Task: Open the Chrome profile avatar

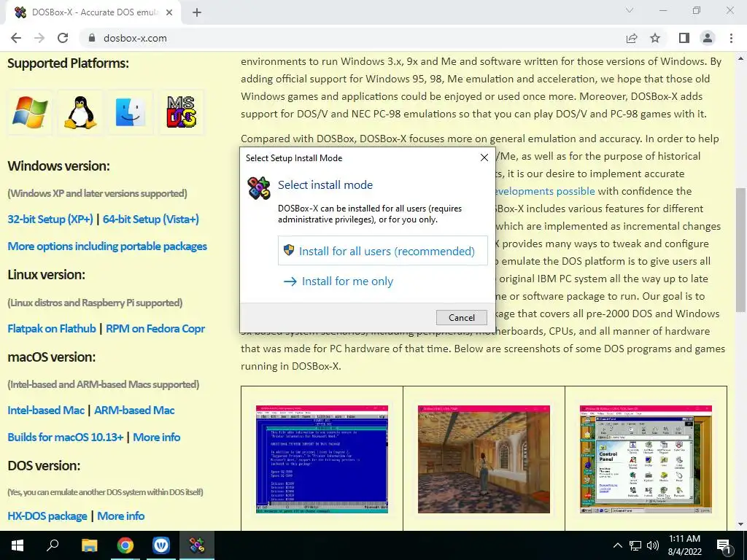Action: point(708,38)
